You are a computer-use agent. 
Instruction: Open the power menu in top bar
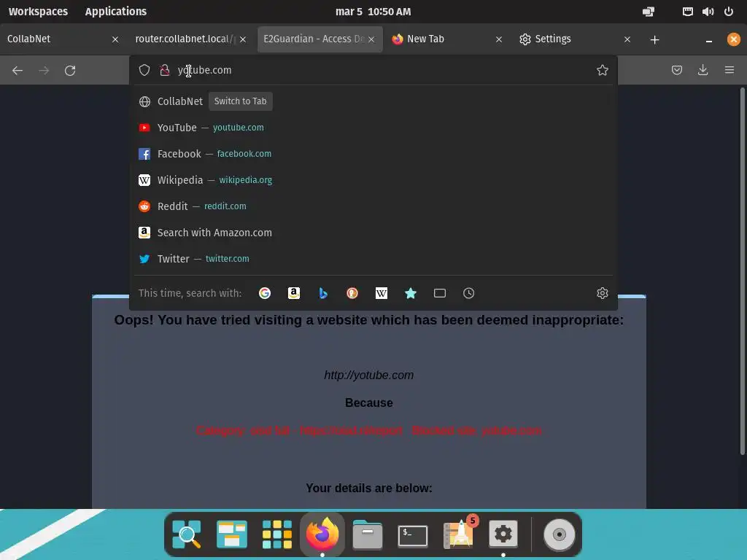(x=729, y=12)
